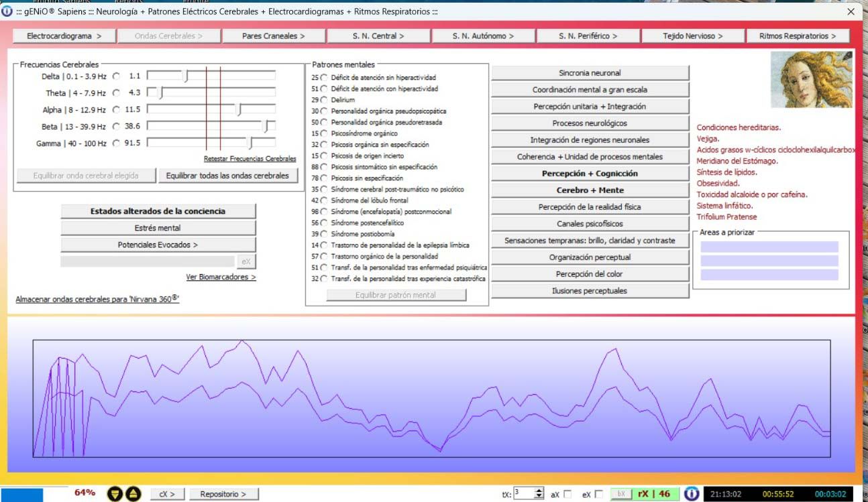Select the Theta frequency radio button
Image resolution: width=868 pixels, height=502 pixels.
click(117, 93)
